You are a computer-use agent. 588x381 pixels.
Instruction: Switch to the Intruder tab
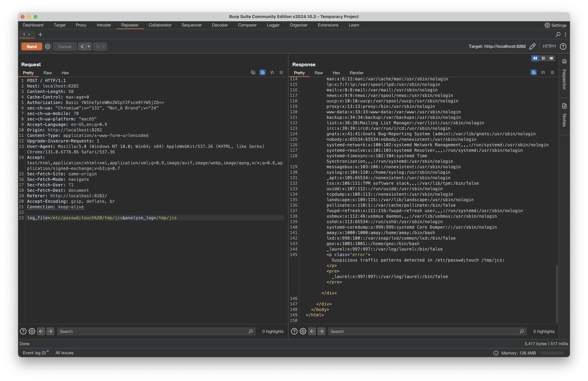click(x=104, y=25)
